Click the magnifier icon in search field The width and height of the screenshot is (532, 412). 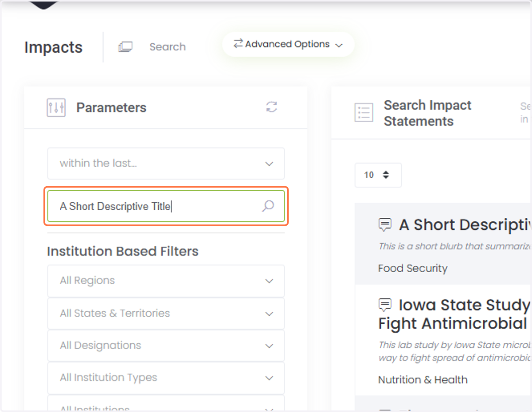(268, 206)
